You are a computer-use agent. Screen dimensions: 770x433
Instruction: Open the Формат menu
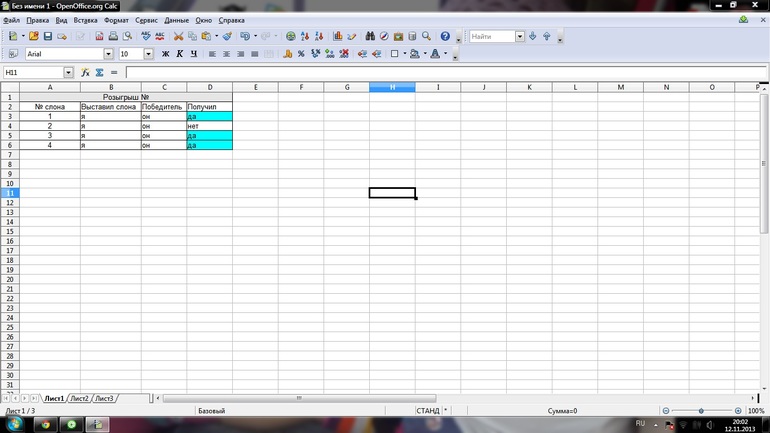pos(116,20)
